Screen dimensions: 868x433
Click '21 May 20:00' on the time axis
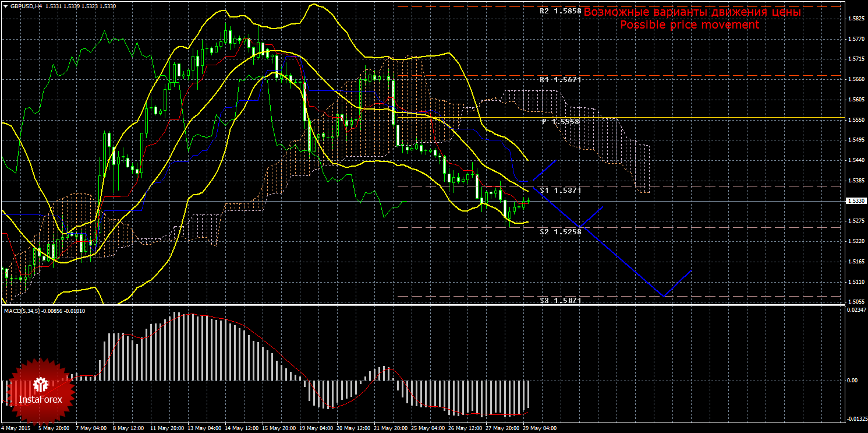point(390,428)
